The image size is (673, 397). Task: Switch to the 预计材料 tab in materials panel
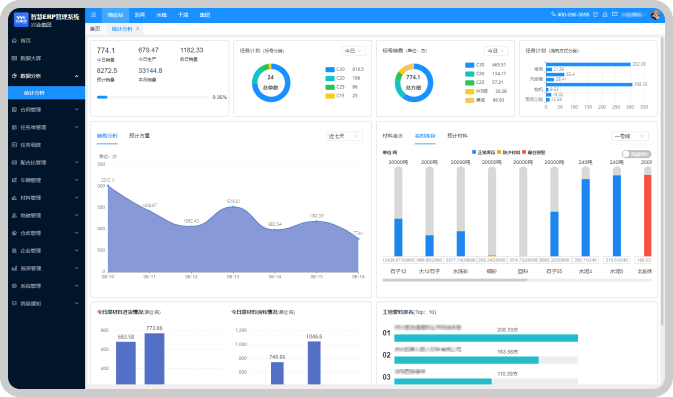pyautogui.click(x=457, y=136)
